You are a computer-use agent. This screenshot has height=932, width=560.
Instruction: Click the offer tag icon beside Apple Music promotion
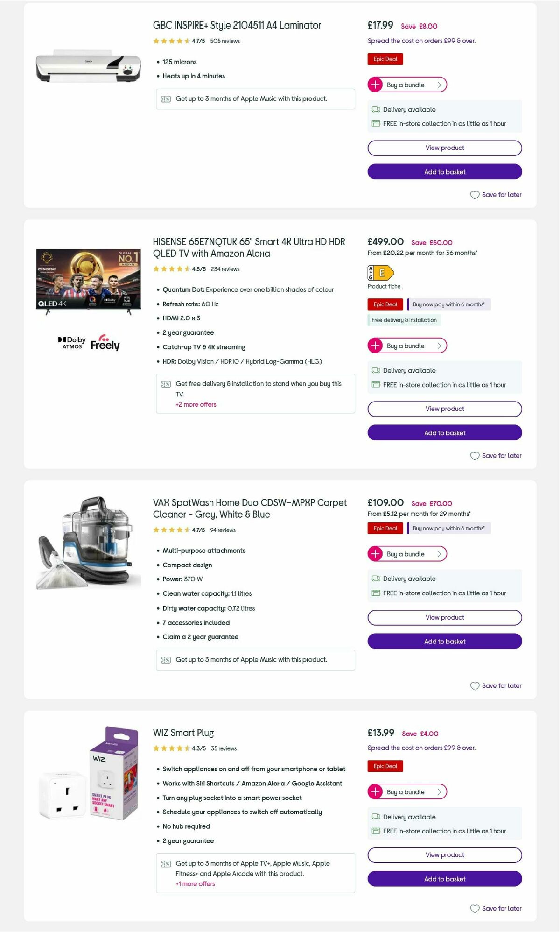tap(166, 99)
